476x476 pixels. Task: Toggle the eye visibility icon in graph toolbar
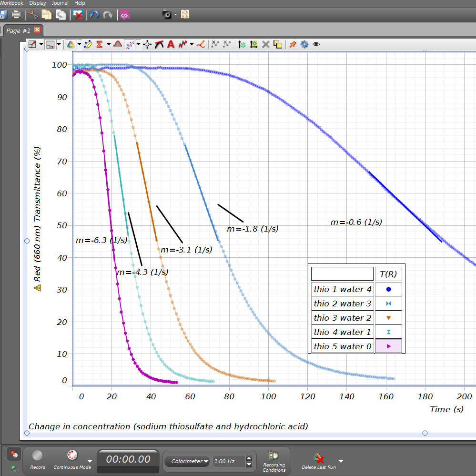(x=316, y=44)
